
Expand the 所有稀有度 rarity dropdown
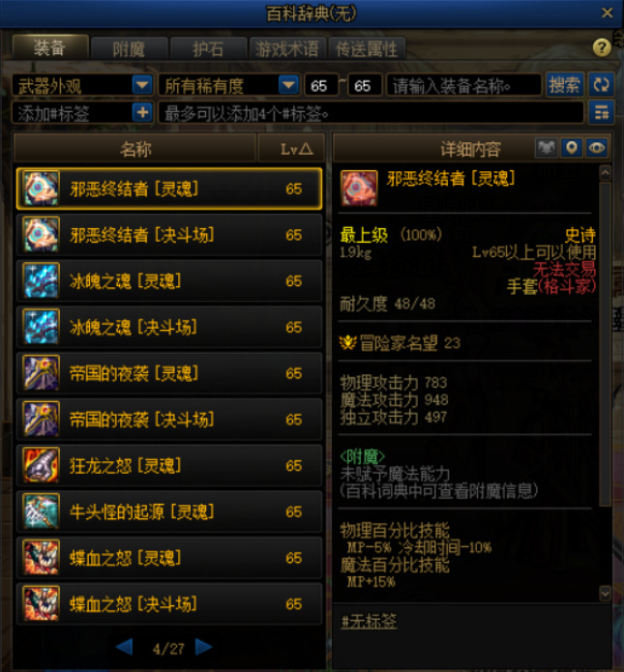(x=288, y=85)
